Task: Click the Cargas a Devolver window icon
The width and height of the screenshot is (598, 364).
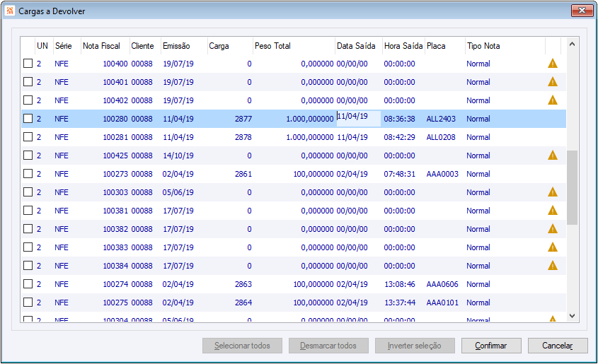Action: pos(10,11)
